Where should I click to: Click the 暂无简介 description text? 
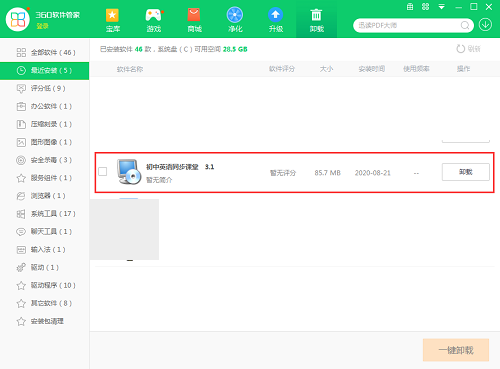click(159, 180)
